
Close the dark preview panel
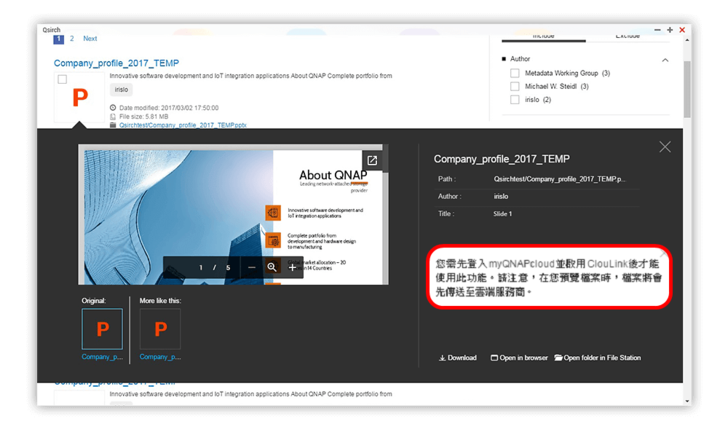665,147
